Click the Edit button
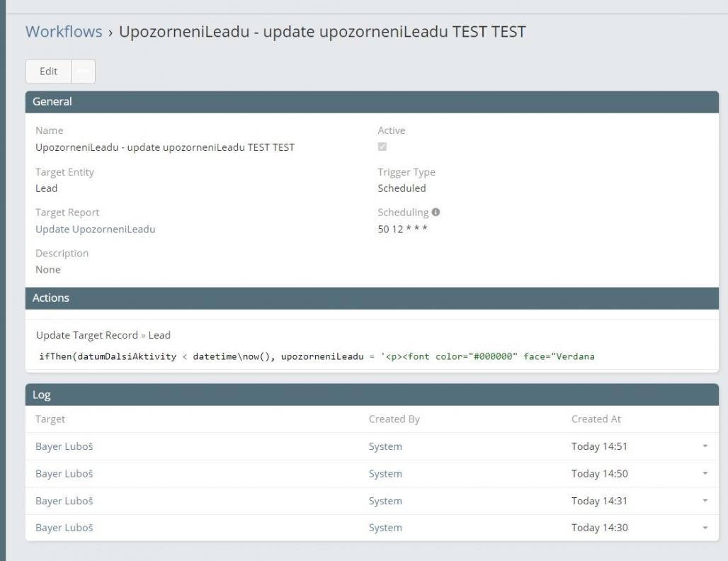The image size is (728, 561). (49, 72)
